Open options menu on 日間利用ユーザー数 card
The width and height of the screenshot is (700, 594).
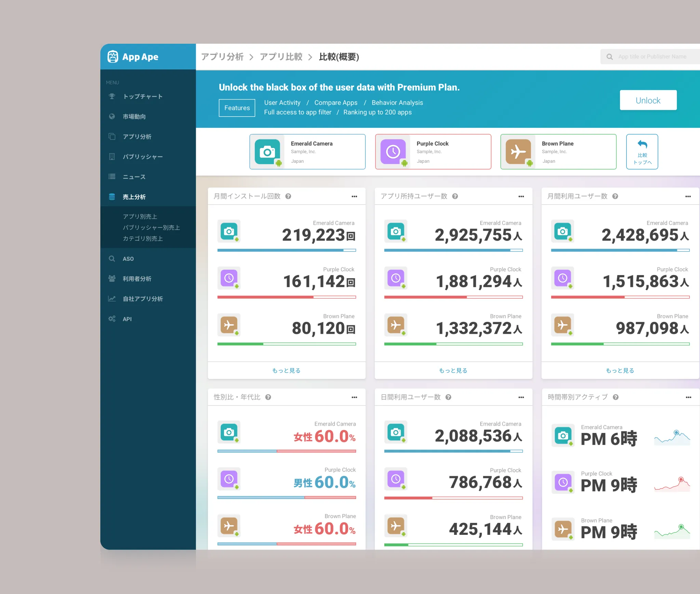click(x=521, y=397)
